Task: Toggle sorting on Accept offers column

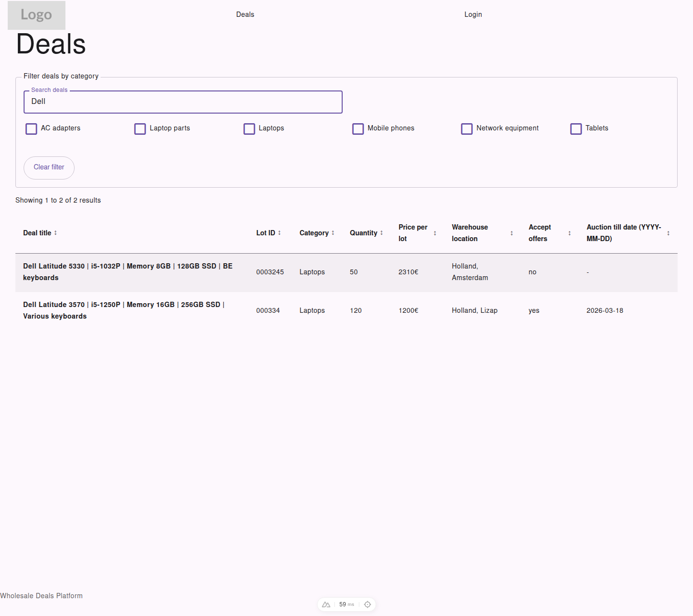Action: (x=569, y=232)
